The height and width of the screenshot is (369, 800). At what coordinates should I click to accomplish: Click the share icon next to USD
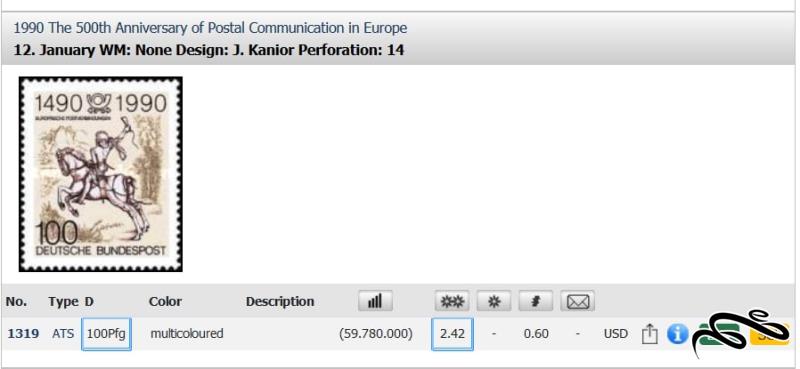649,334
